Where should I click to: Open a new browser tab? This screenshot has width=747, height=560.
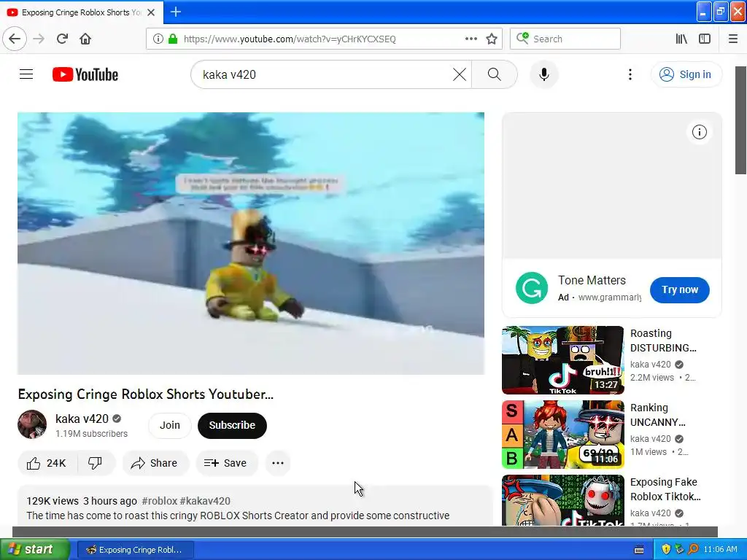point(175,12)
